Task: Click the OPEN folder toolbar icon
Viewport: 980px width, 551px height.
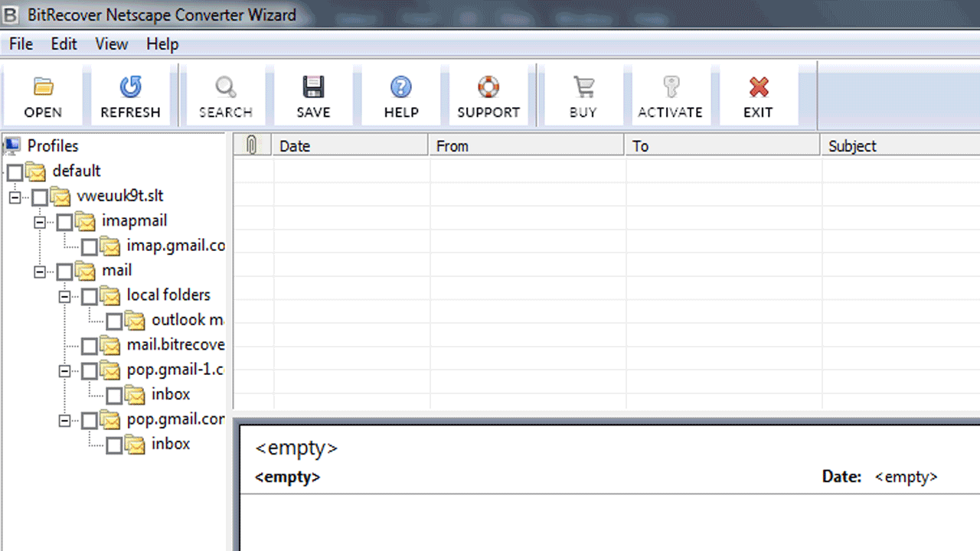Action: (43, 87)
